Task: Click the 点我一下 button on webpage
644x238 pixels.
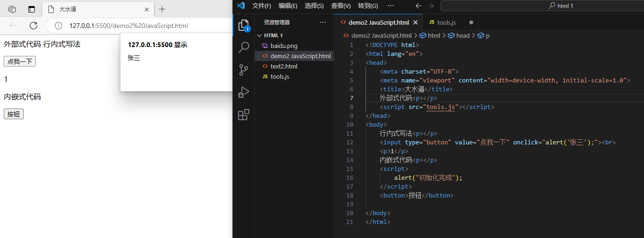Action: pyautogui.click(x=20, y=61)
